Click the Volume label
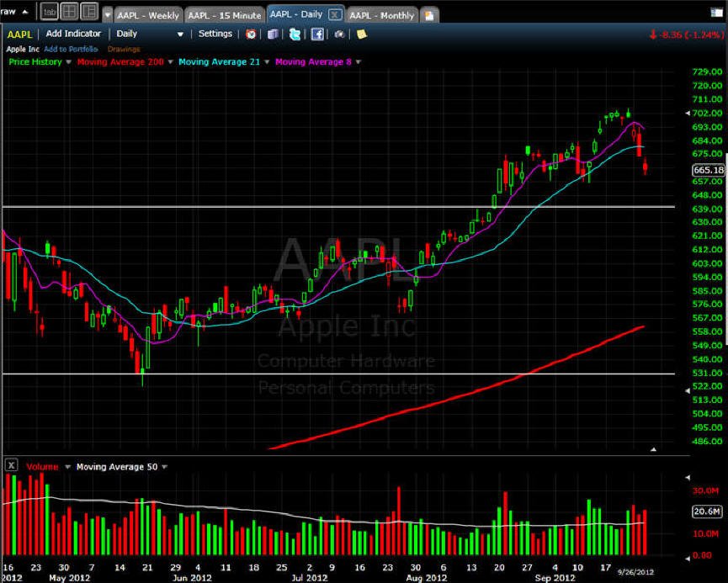 [42, 467]
